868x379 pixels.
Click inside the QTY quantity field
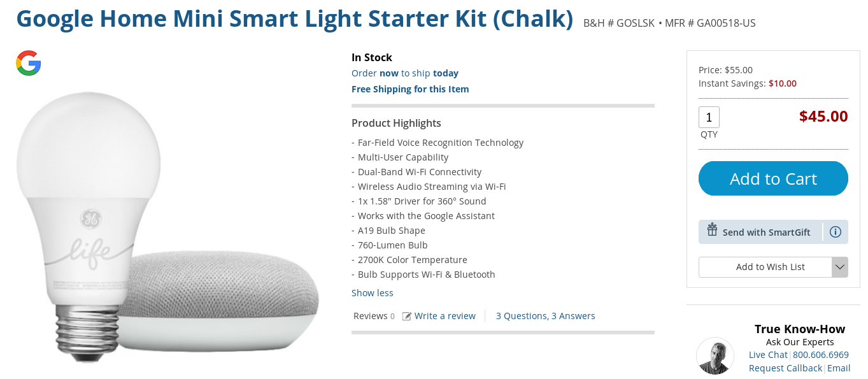[709, 117]
